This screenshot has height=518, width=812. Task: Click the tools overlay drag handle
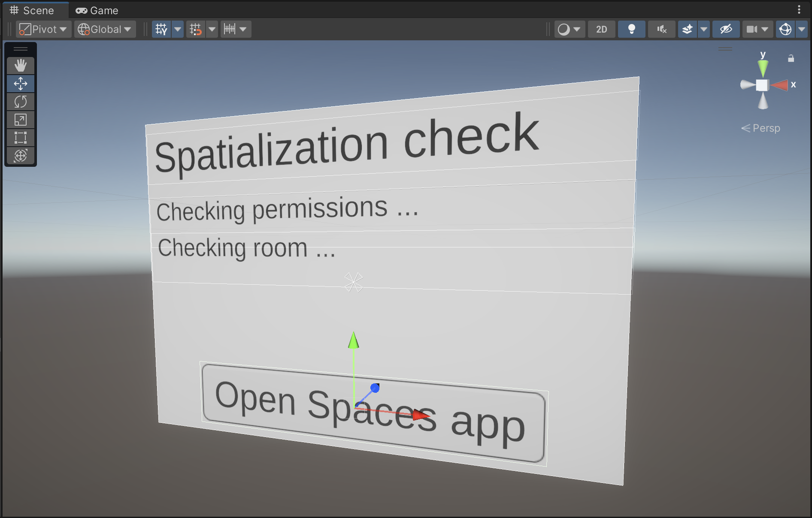[21, 49]
